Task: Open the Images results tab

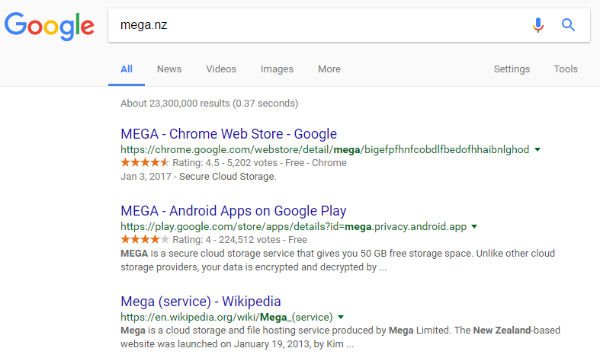Action: click(277, 69)
